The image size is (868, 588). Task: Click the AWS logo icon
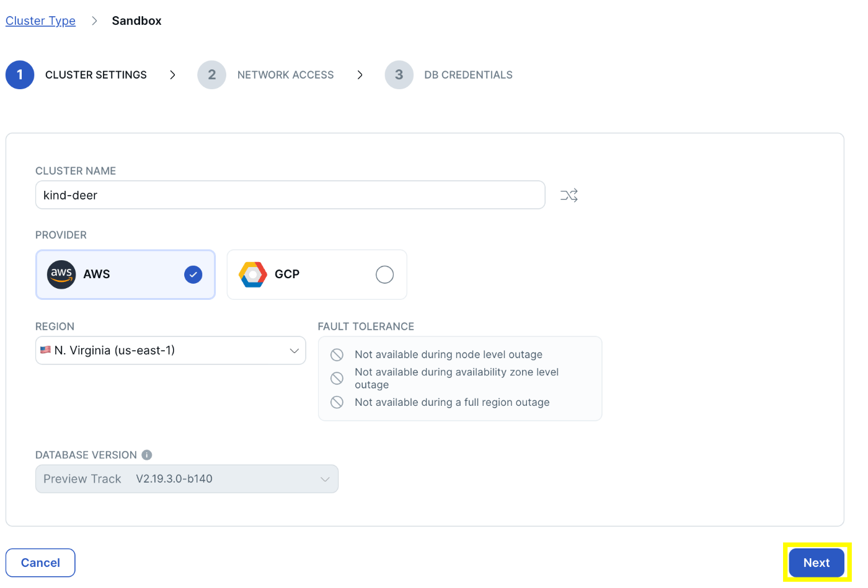61,274
